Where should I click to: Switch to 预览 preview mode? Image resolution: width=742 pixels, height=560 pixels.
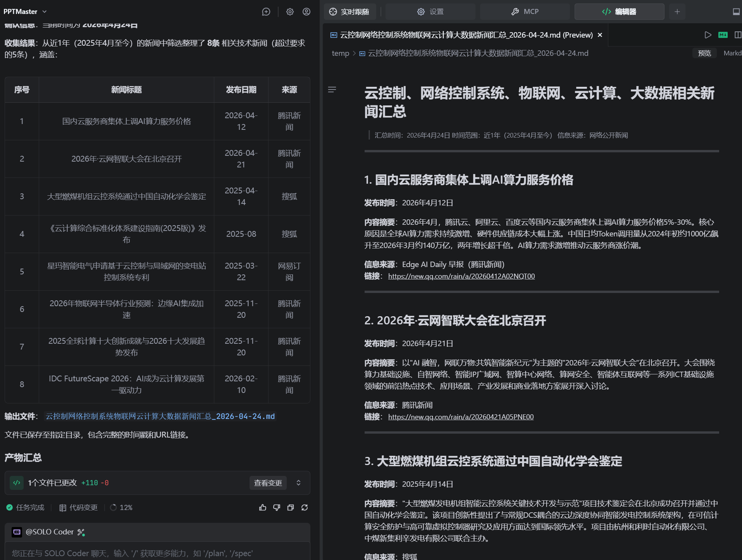[704, 53]
